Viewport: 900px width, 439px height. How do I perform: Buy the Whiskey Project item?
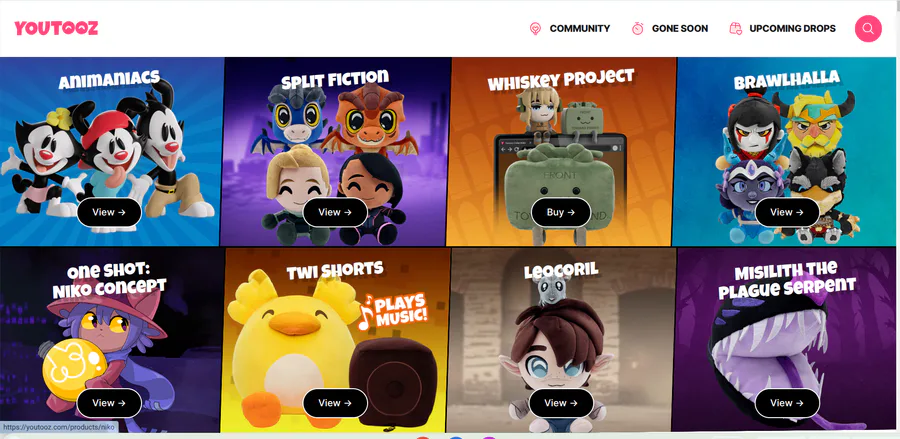[561, 212]
